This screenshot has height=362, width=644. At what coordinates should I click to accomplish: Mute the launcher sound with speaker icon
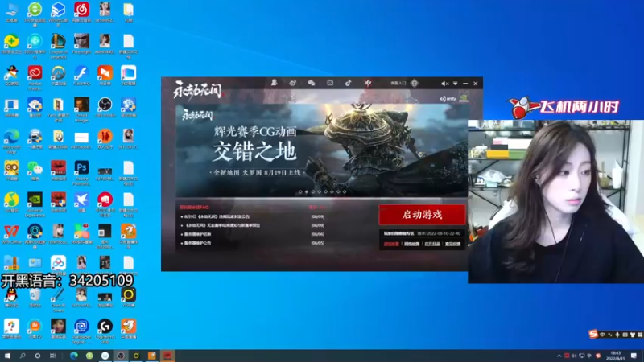coord(445,84)
